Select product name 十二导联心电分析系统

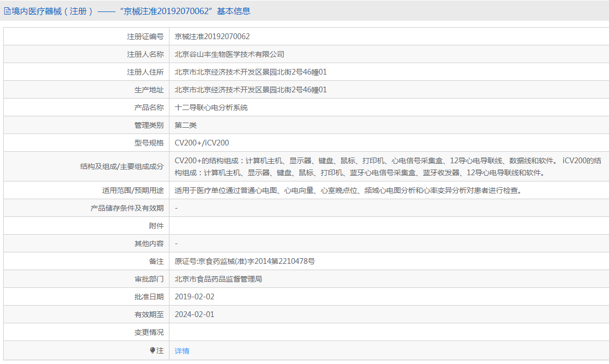click(x=211, y=107)
